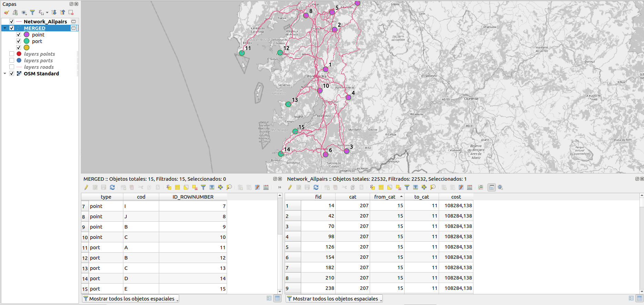Click filter legend funnel icon in Capas
Screen dimensions: 644x305
coord(32,12)
